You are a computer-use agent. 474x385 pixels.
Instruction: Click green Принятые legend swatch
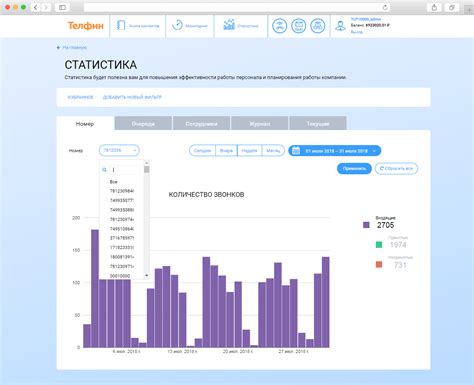379,245
